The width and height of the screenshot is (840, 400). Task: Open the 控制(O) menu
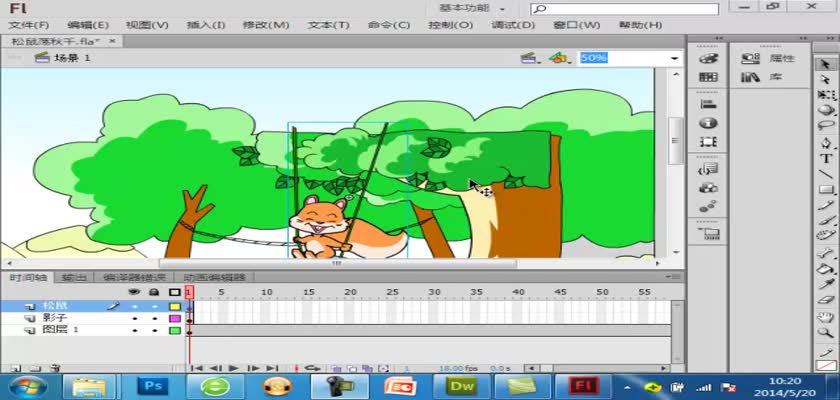451,25
